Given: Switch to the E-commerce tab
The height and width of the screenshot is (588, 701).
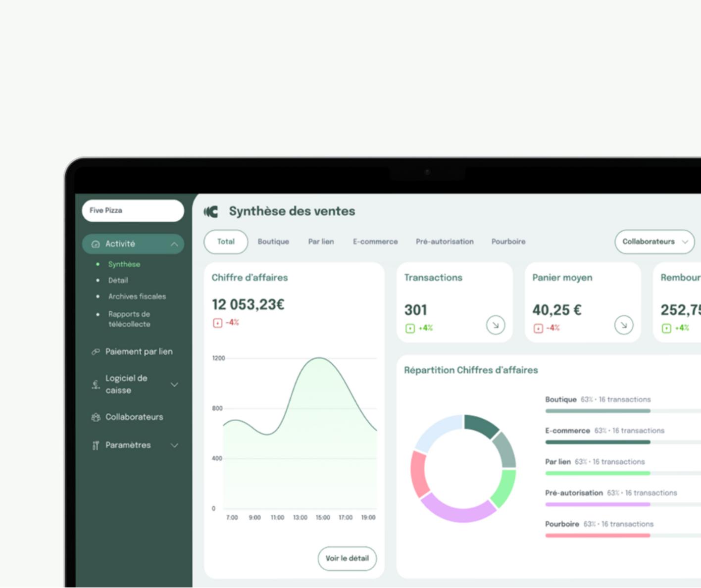Looking at the screenshot, I should tap(375, 242).
